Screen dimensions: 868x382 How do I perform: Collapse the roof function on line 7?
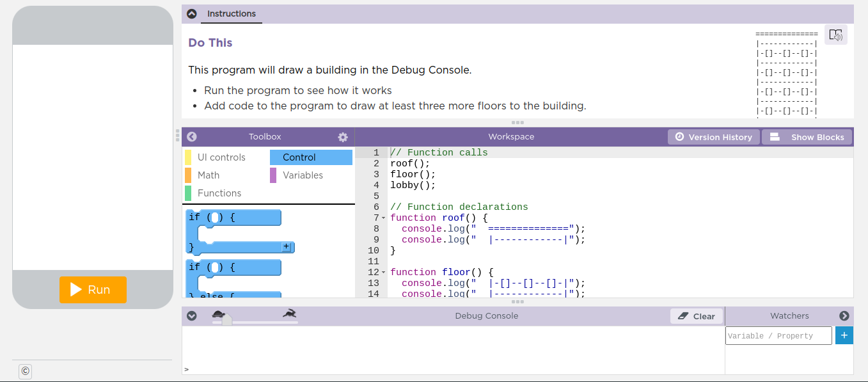coord(382,218)
